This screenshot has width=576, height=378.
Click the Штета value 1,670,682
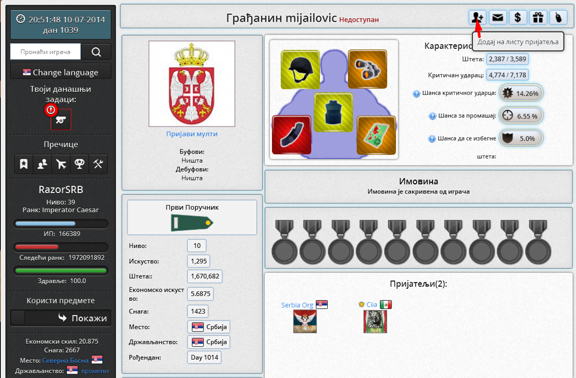(x=205, y=276)
